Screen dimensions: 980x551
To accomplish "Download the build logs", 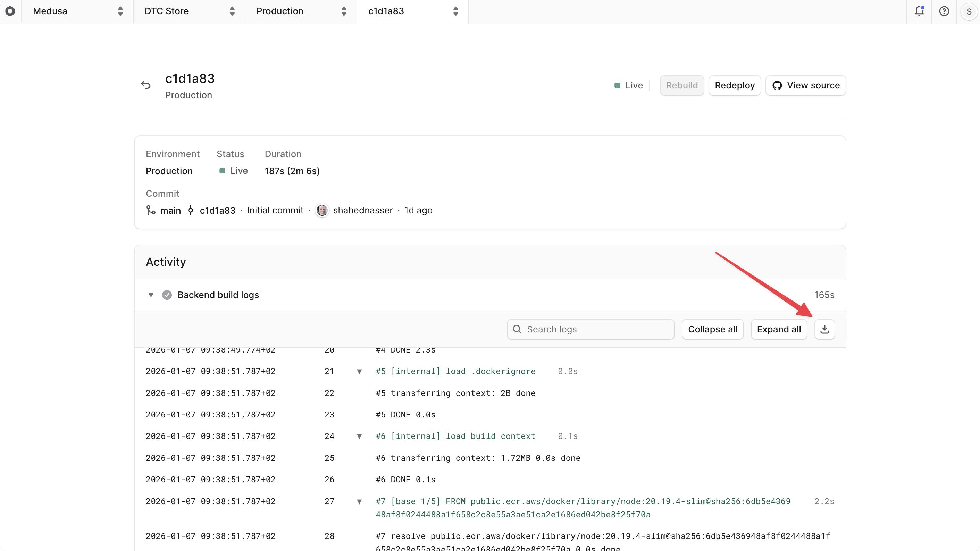I will pos(824,329).
